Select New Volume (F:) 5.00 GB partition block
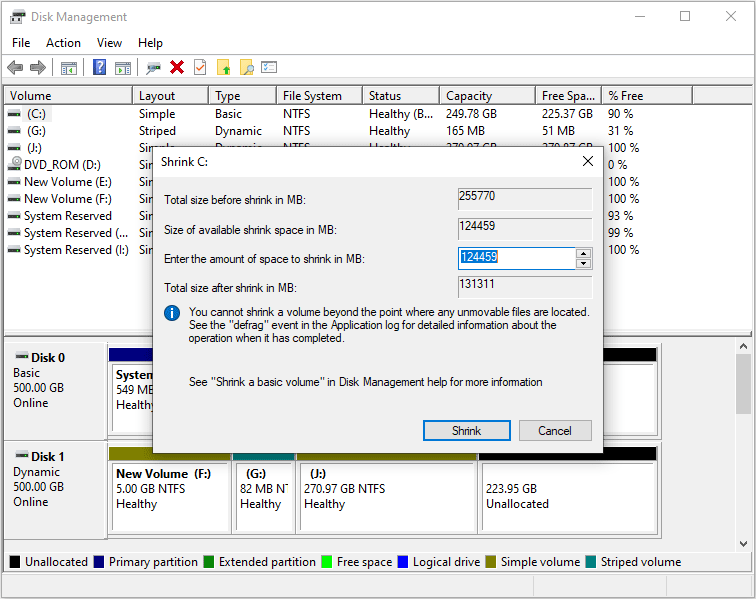This screenshot has width=756, height=599. coord(170,496)
